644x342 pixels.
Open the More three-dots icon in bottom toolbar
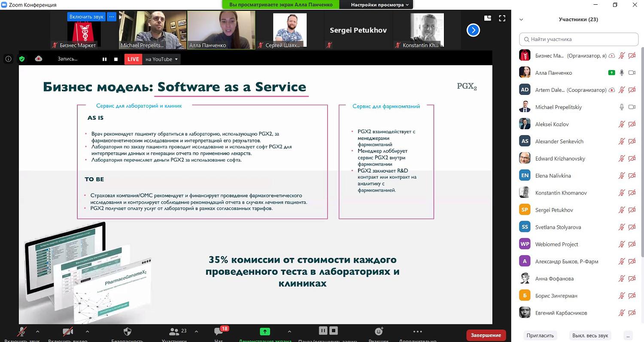(x=417, y=331)
